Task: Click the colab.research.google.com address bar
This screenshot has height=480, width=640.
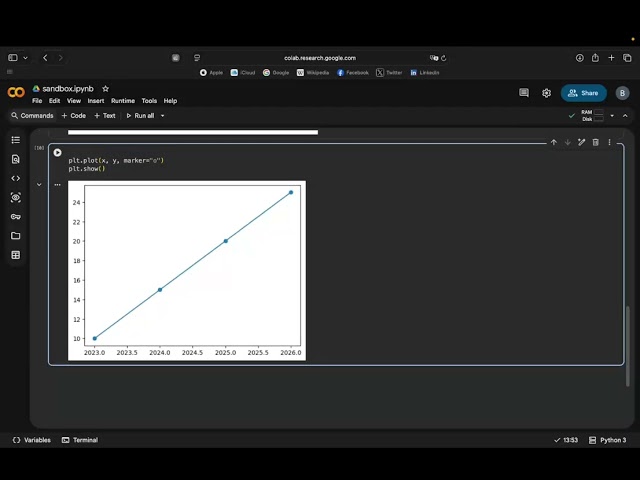Action: (320, 58)
